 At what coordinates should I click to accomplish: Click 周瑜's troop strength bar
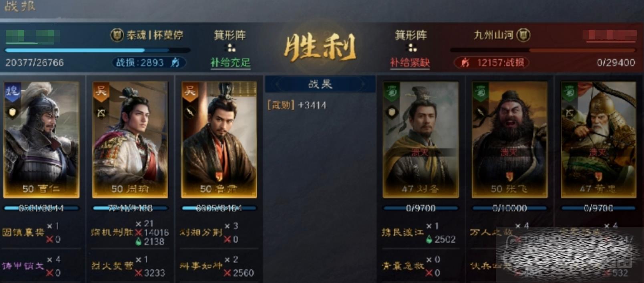(131, 208)
